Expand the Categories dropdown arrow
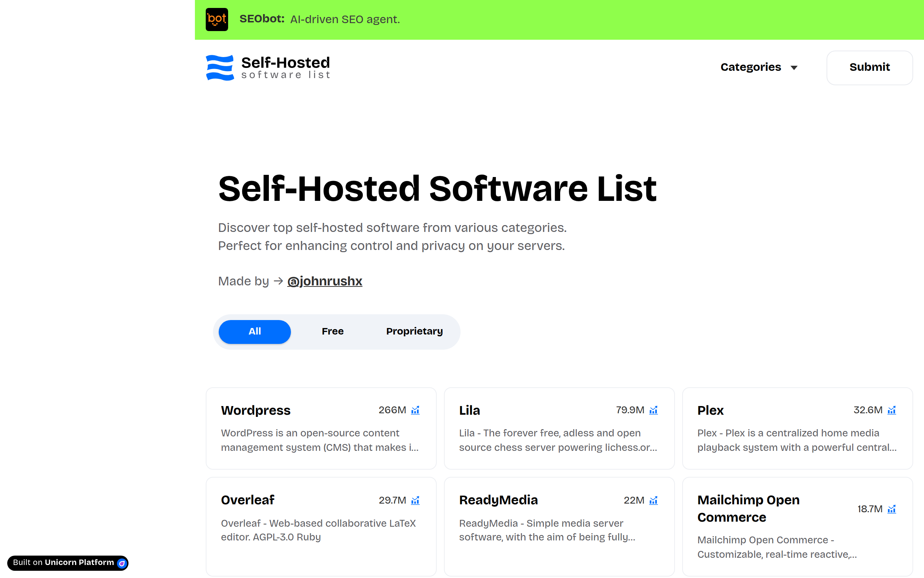Image resolution: width=924 pixels, height=578 pixels. (794, 68)
